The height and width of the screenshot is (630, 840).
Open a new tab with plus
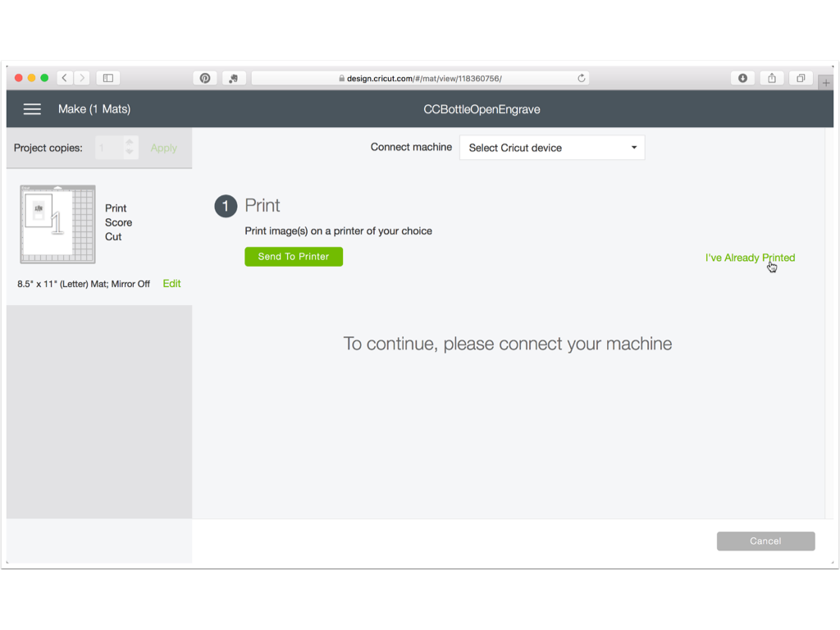pos(825,83)
